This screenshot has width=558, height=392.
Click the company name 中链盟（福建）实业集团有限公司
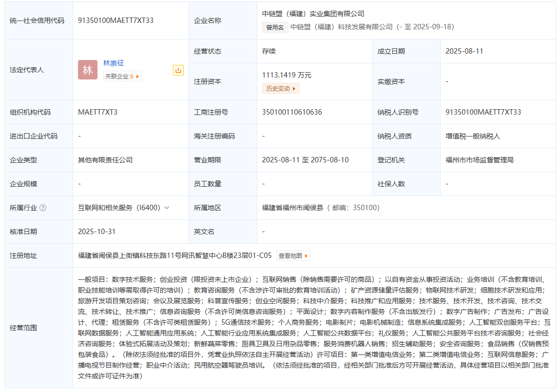tap(313, 14)
